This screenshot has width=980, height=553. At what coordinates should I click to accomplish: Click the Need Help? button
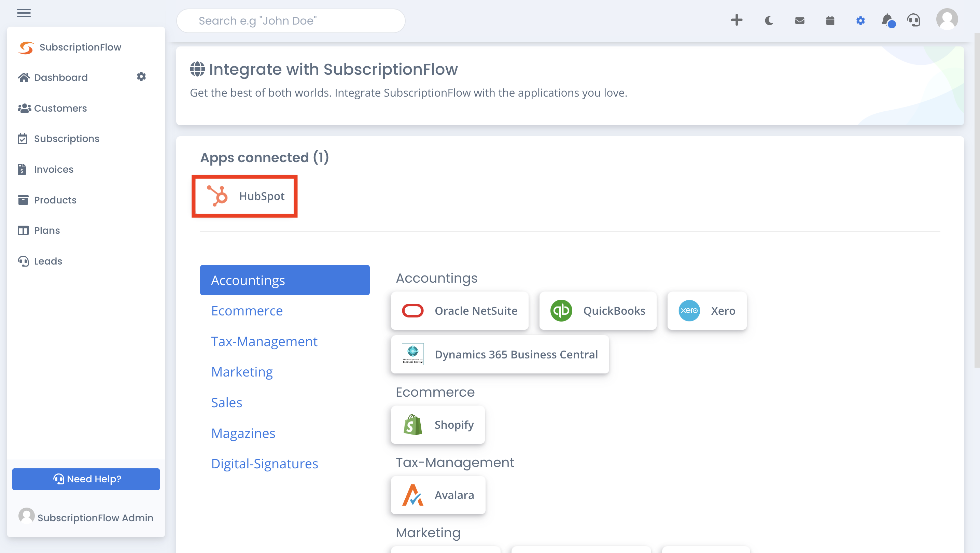click(86, 479)
